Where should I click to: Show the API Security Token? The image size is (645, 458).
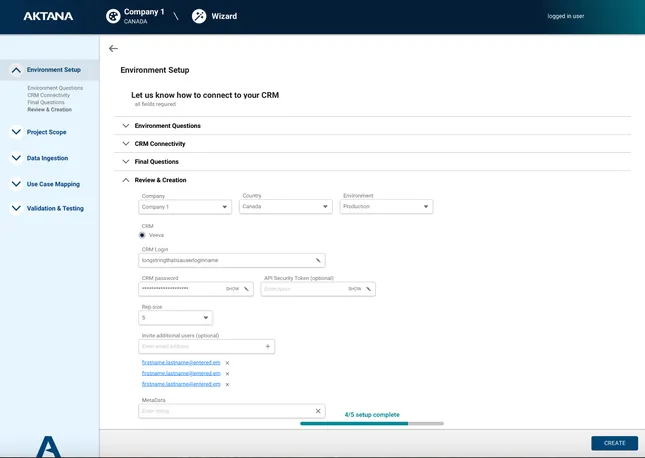pyautogui.click(x=355, y=289)
